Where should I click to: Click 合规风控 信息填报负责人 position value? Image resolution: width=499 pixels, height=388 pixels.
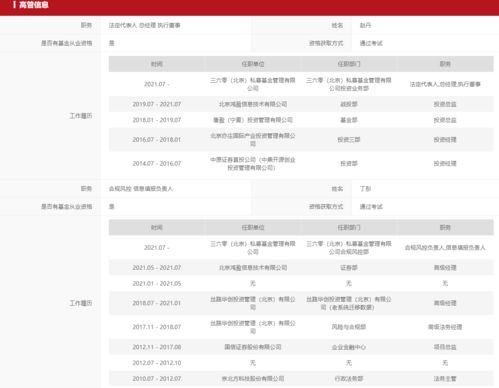[x=141, y=189]
